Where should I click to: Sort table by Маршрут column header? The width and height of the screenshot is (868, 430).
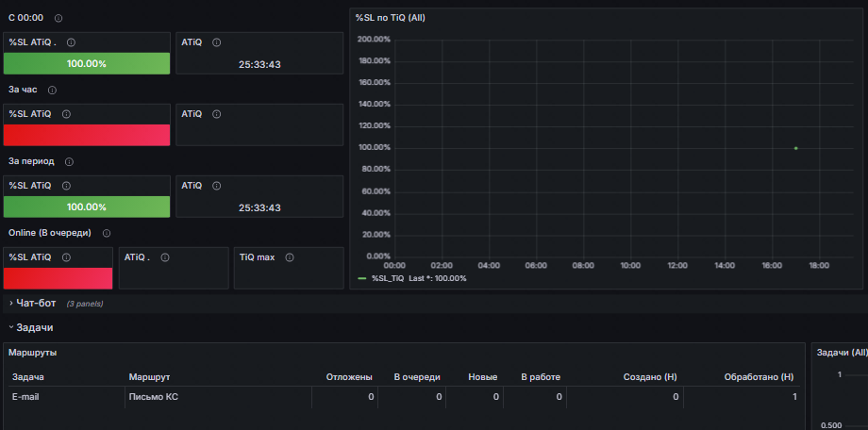click(x=149, y=377)
